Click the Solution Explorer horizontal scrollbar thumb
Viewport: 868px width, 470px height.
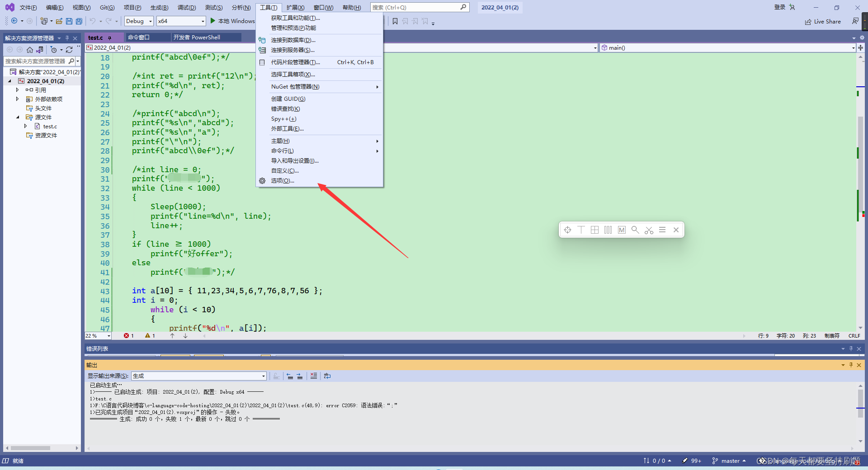[30, 448]
